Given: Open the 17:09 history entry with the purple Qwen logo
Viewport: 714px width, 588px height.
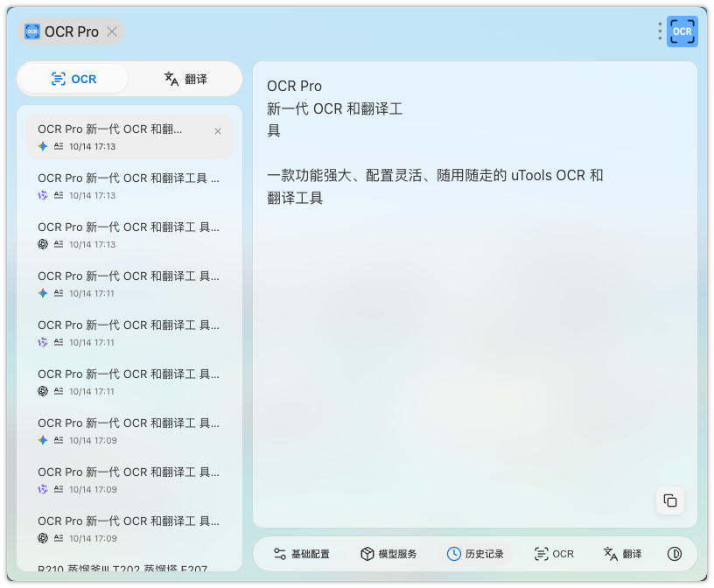Looking at the screenshot, I should [129, 479].
